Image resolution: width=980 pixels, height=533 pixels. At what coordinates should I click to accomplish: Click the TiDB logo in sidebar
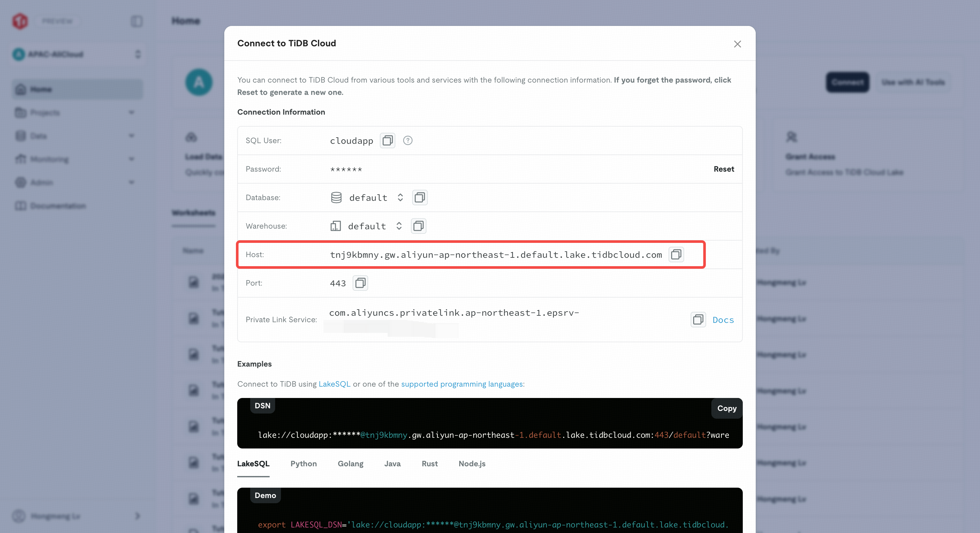(20, 21)
